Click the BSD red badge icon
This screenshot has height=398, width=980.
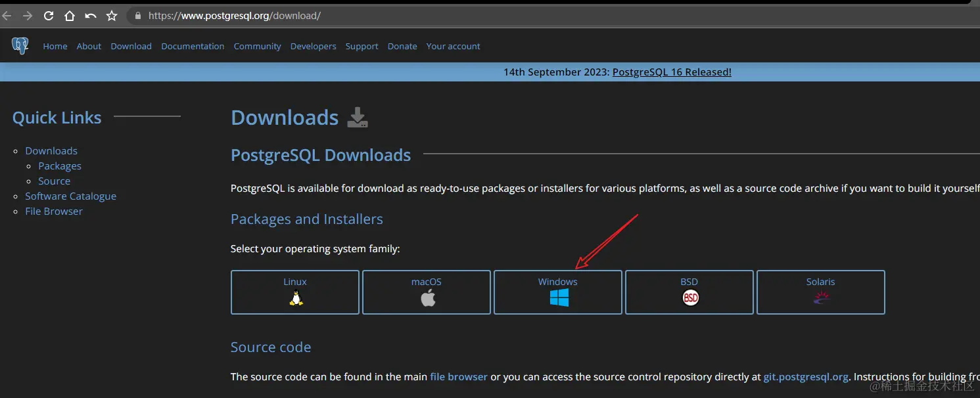click(691, 298)
